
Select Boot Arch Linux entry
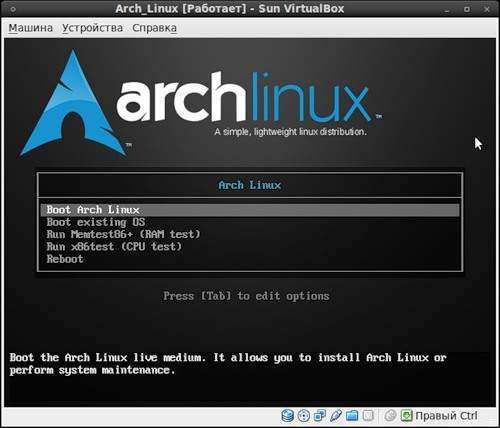point(250,210)
